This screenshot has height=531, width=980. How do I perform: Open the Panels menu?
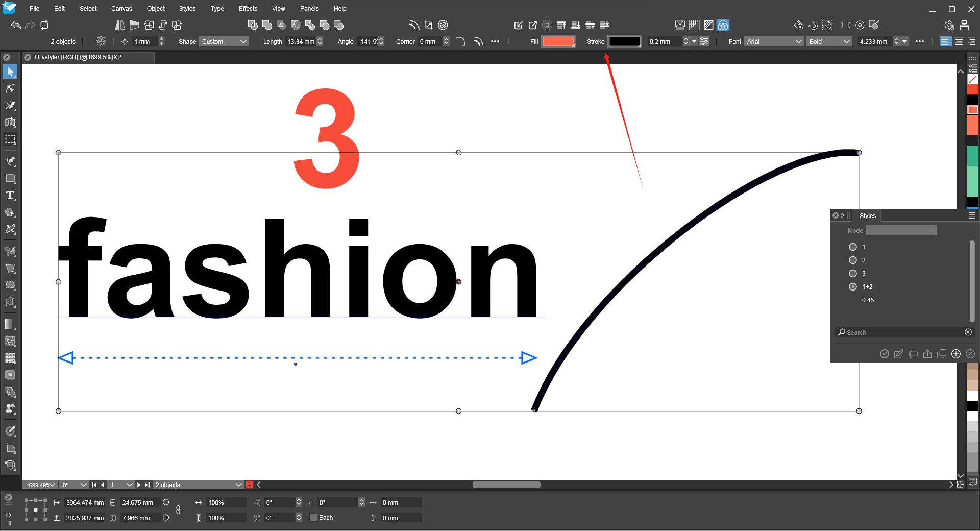point(309,9)
